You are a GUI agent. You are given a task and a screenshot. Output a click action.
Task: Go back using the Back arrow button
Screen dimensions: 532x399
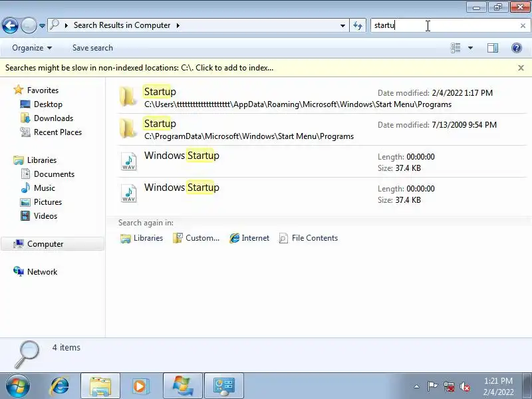click(10, 25)
